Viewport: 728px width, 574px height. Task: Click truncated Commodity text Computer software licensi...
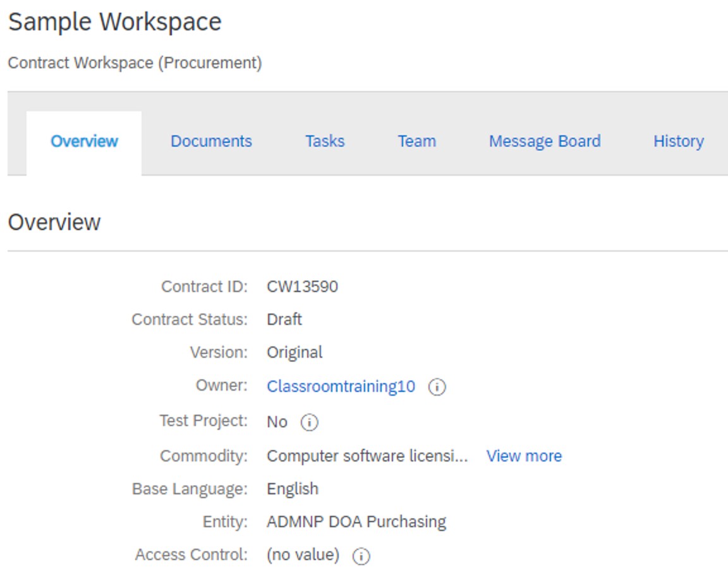[x=367, y=456]
